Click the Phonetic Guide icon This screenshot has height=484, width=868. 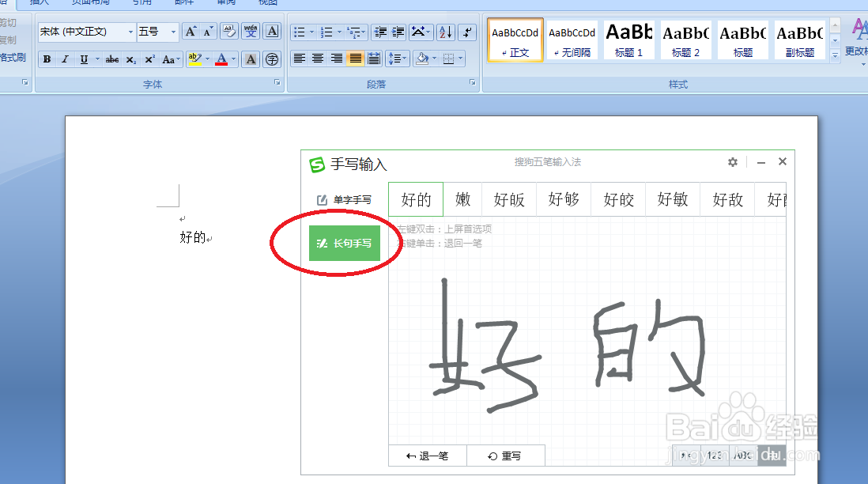[x=251, y=31]
